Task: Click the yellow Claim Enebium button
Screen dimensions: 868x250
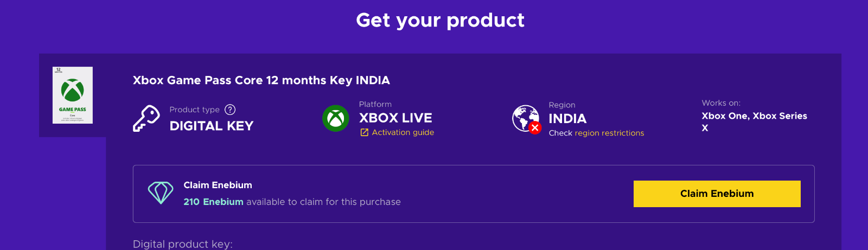Action: click(717, 194)
